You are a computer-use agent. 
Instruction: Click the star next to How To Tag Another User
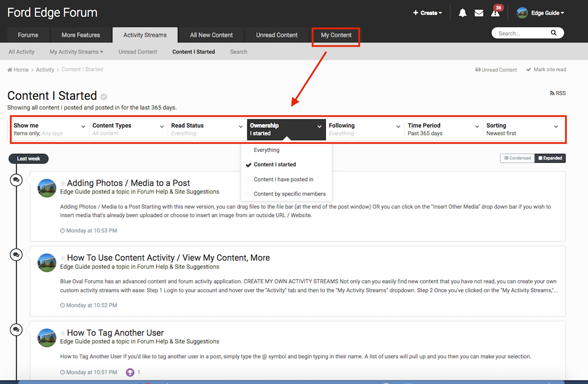tap(63, 333)
